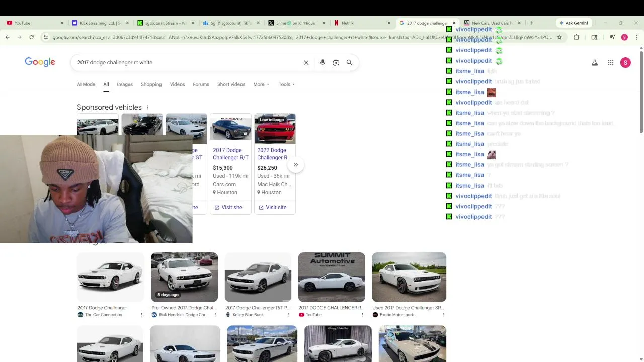Open options for The Car Connection image result
This screenshot has width=644, height=362.
click(x=141, y=315)
